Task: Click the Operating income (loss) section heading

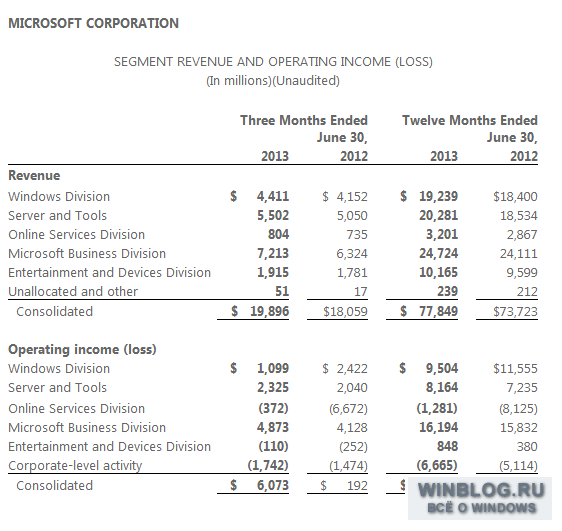Action: tap(82, 349)
